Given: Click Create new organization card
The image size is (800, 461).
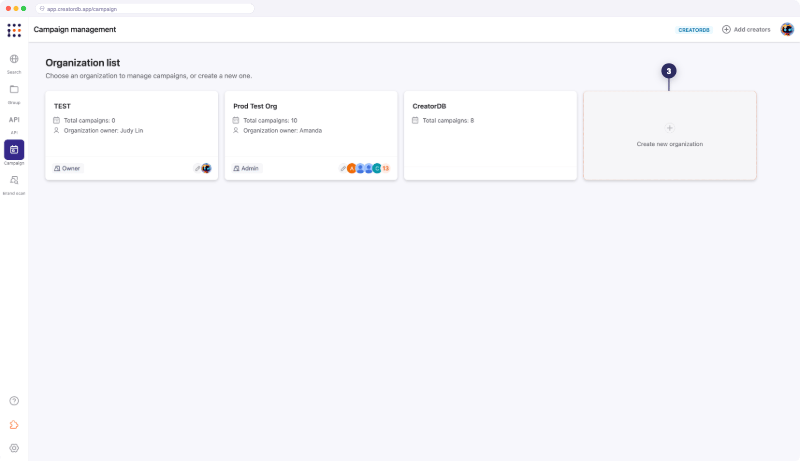Looking at the screenshot, I should (669, 135).
